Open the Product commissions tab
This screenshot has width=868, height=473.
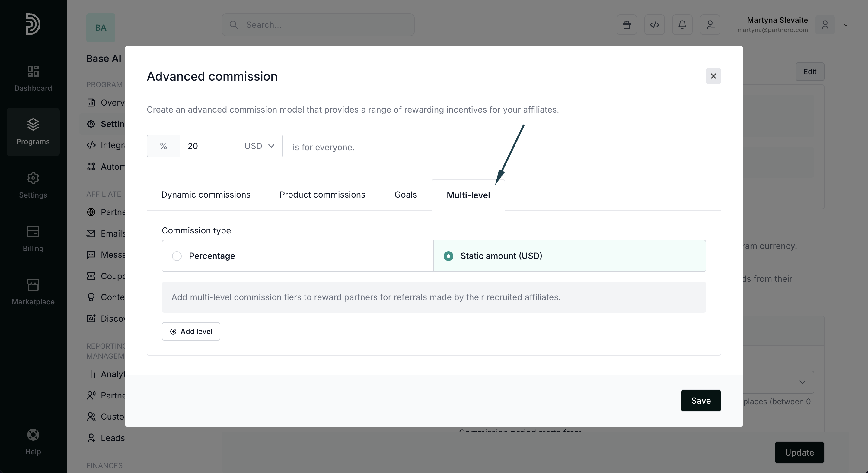[x=322, y=195]
